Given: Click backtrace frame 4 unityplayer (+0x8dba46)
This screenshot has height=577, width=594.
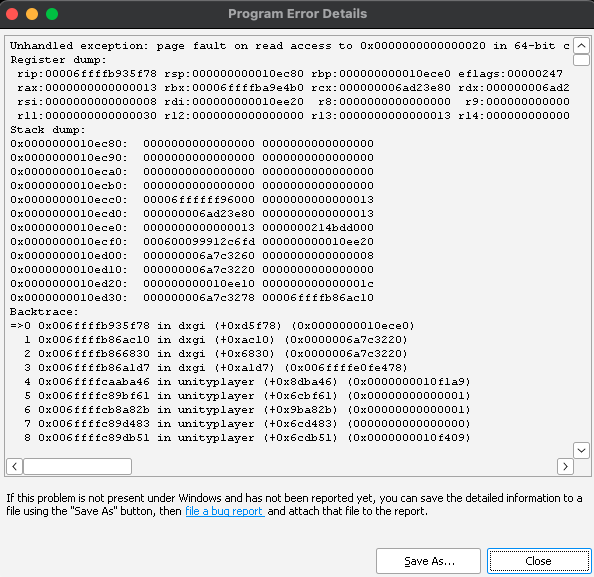Looking at the screenshot, I should 247,382.
